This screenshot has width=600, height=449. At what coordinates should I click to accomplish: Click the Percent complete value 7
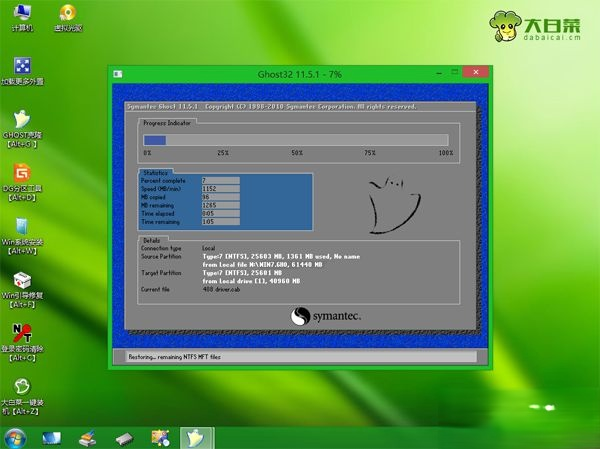[221, 180]
